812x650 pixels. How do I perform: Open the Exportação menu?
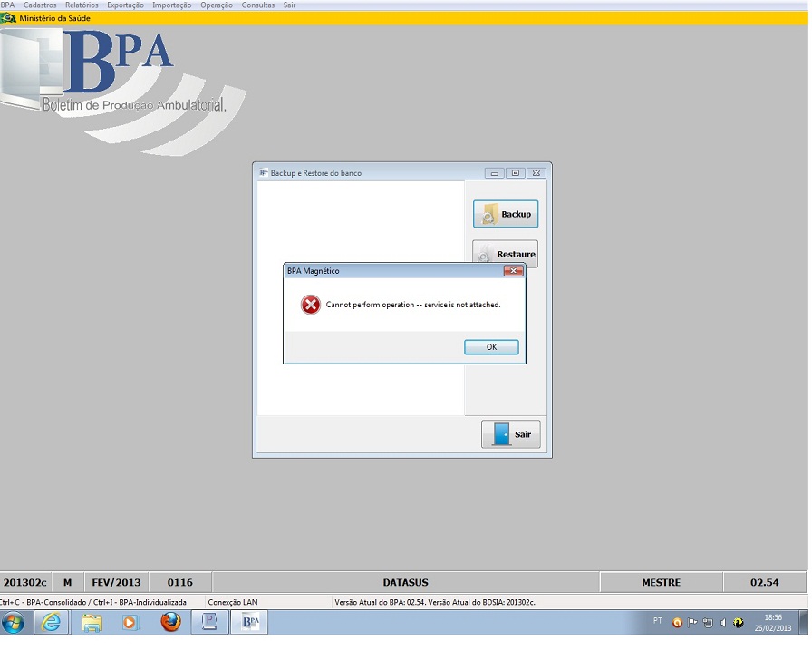point(125,5)
